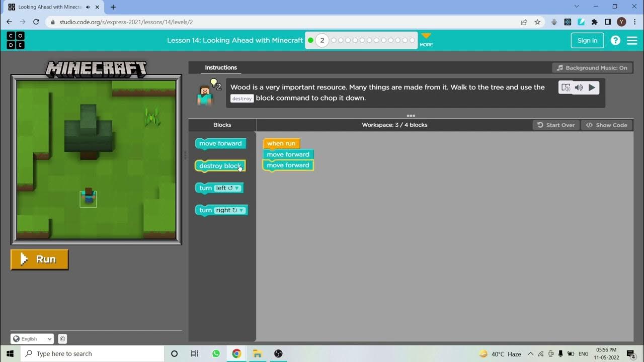Screen dimensions: 644x362
Task: Open OBS Studio from the taskbar
Action: [x=278, y=353]
